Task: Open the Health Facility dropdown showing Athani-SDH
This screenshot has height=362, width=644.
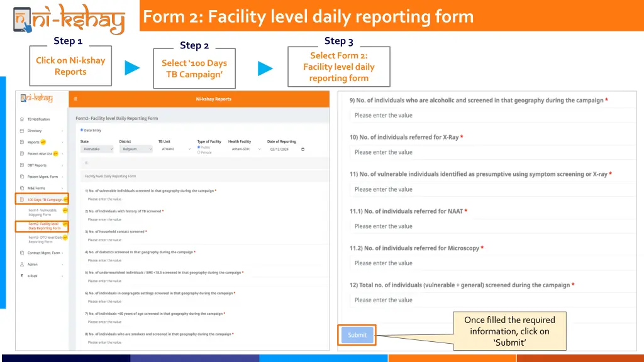Action: pyautogui.click(x=246, y=149)
